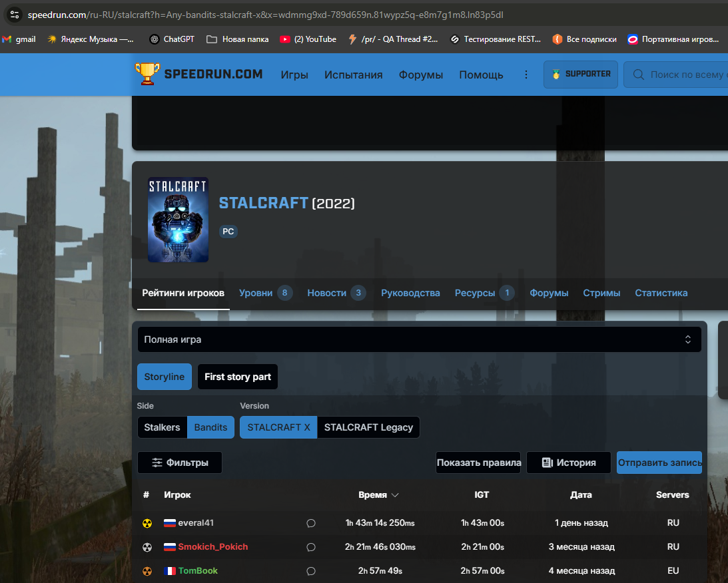Expand the Полная игра dropdown
This screenshot has height=583, width=728.
point(419,339)
